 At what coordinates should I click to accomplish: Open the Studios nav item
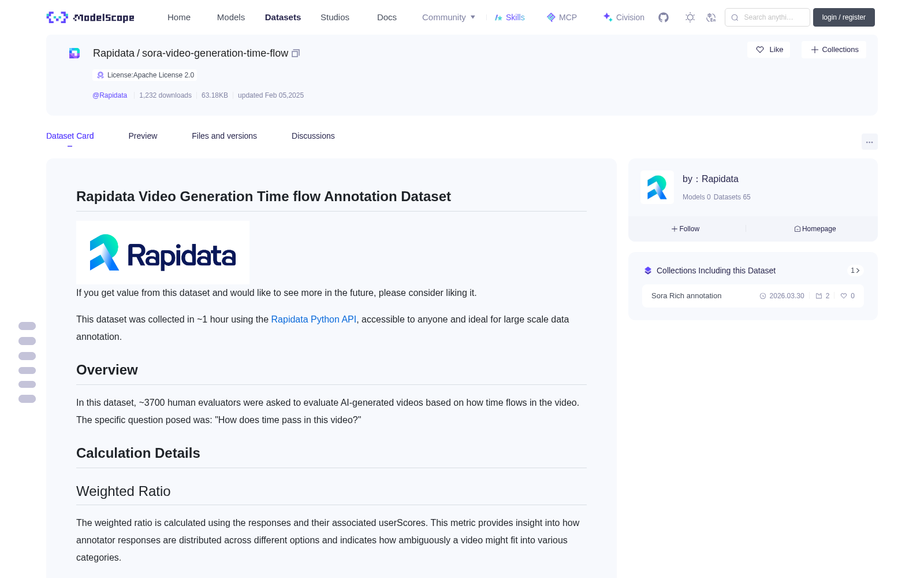click(335, 17)
